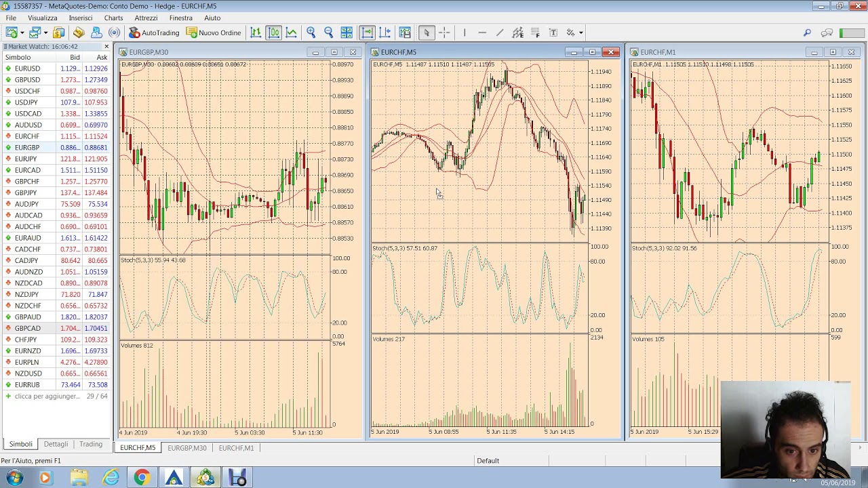Expand the shapes tool dropdown arrow
This screenshot has height=488, width=868.
581,33
